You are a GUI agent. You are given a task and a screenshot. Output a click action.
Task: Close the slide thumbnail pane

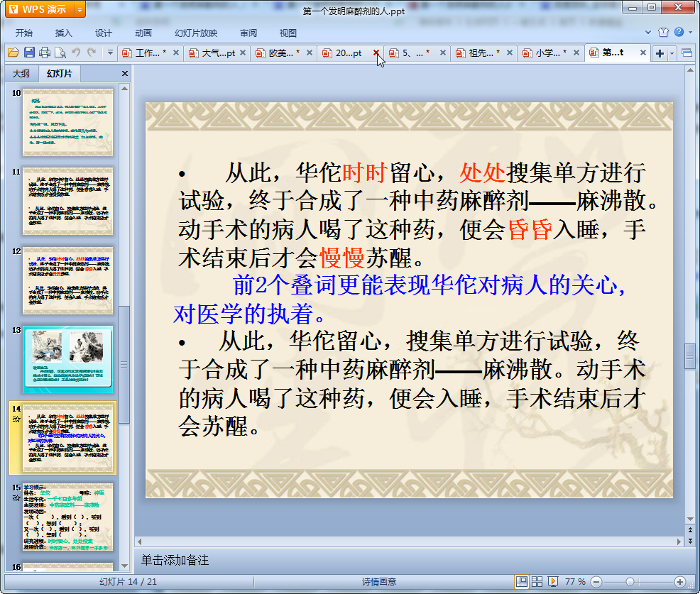coord(125,74)
